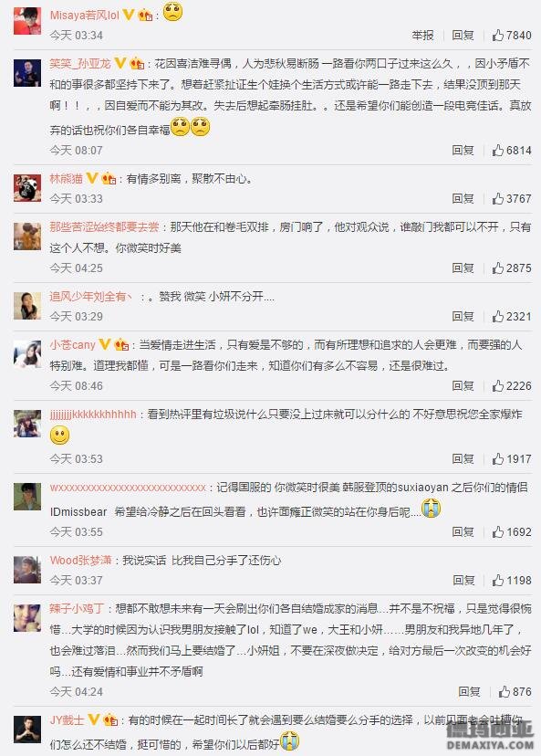
Task: Click 举报 to report Misaya's comment
Action: [x=423, y=36]
